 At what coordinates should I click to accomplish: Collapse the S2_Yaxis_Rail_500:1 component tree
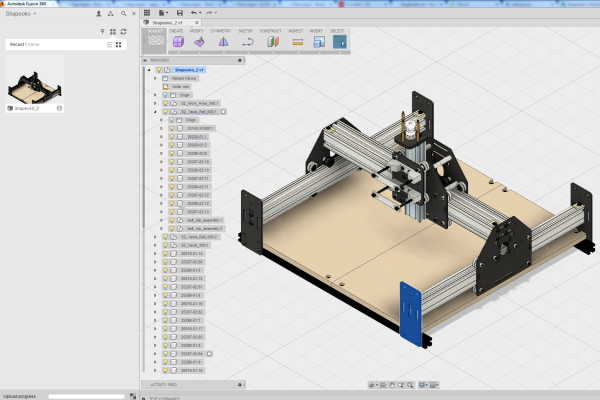pos(154,112)
